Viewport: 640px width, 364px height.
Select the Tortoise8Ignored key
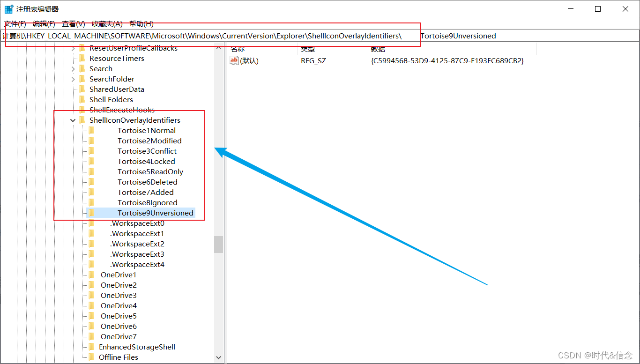[148, 202]
